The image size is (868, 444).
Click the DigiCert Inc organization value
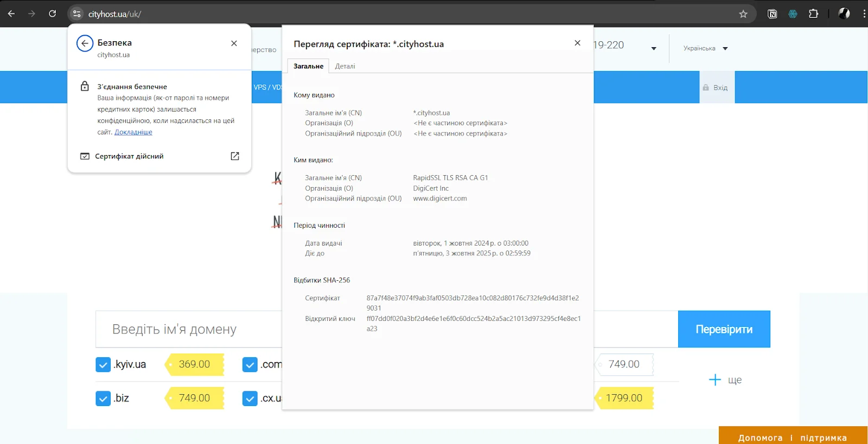(431, 188)
